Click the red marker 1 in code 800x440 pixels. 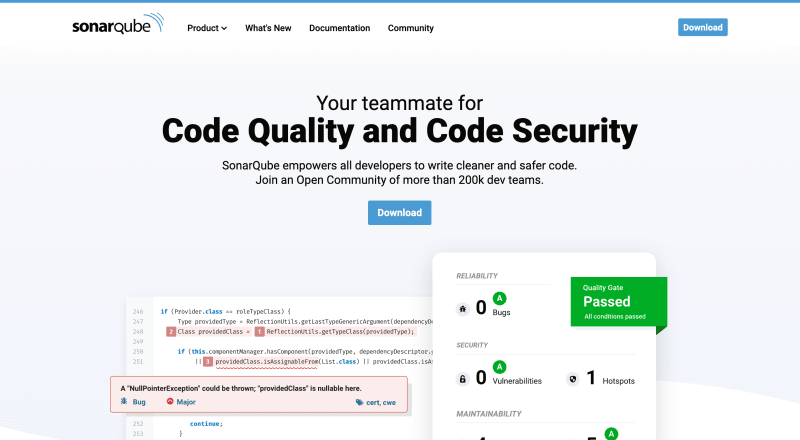[x=259, y=332]
